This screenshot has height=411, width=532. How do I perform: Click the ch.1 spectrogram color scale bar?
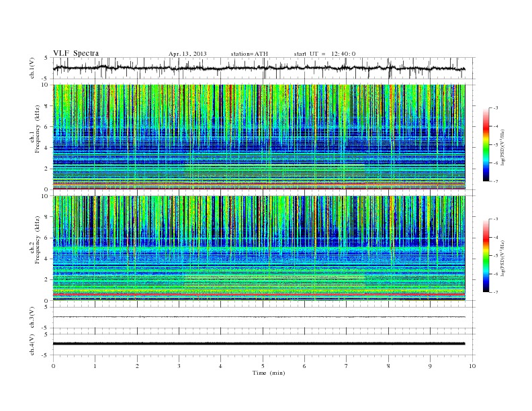point(486,144)
